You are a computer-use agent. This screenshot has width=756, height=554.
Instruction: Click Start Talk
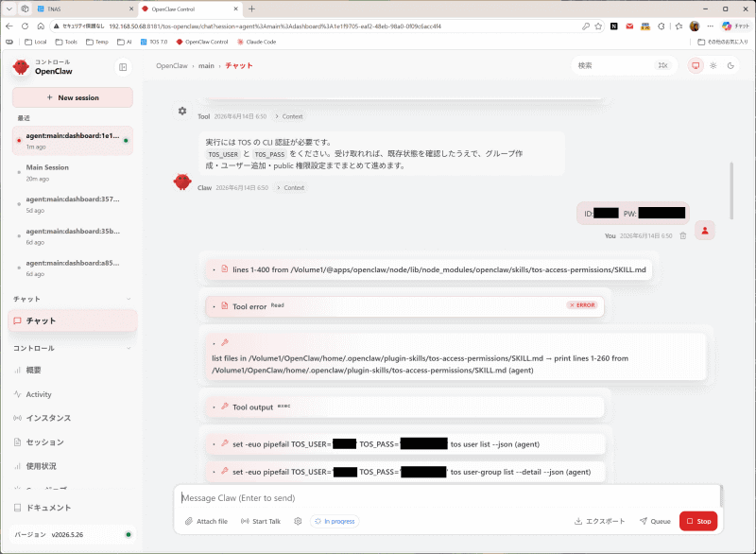click(261, 521)
